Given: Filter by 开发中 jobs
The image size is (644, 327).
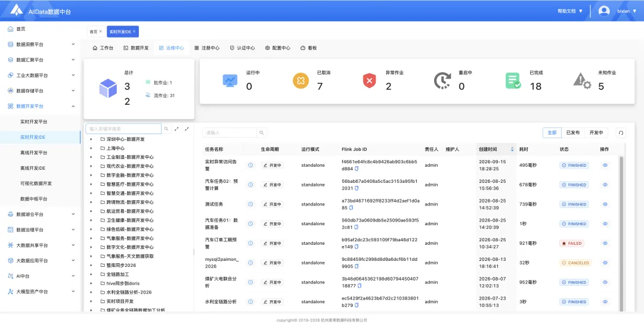Looking at the screenshot, I should point(596,132).
